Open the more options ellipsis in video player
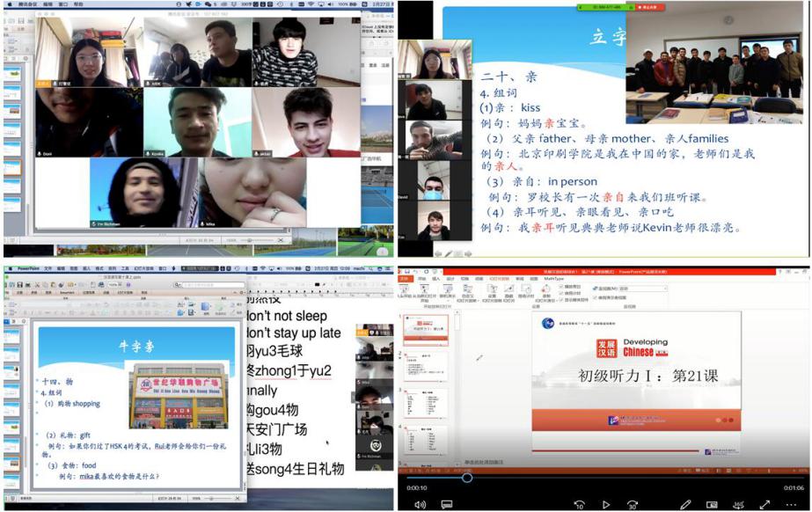 tap(791, 504)
